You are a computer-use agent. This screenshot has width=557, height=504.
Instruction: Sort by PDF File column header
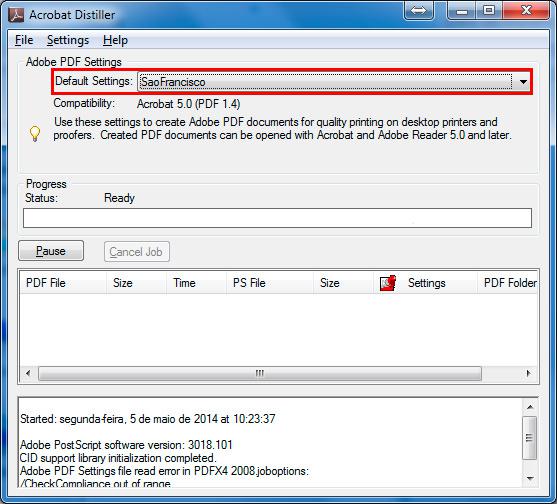point(64,283)
